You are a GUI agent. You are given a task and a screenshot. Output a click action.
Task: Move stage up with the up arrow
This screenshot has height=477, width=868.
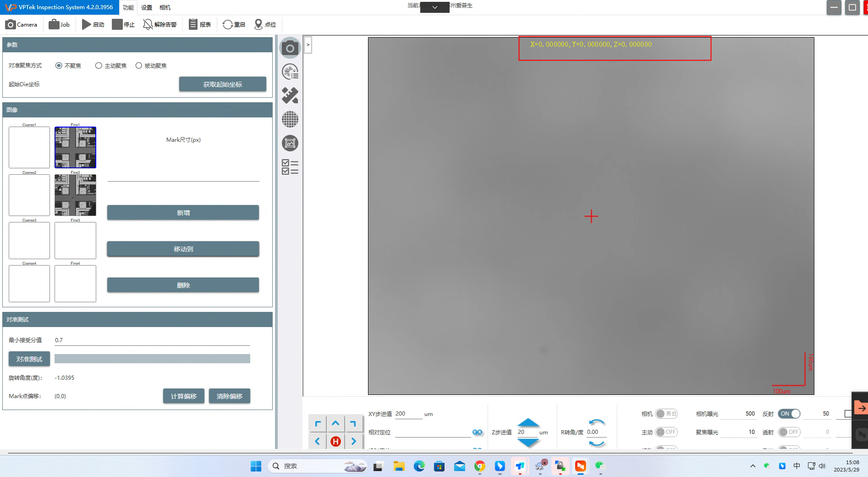coord(335,423)
